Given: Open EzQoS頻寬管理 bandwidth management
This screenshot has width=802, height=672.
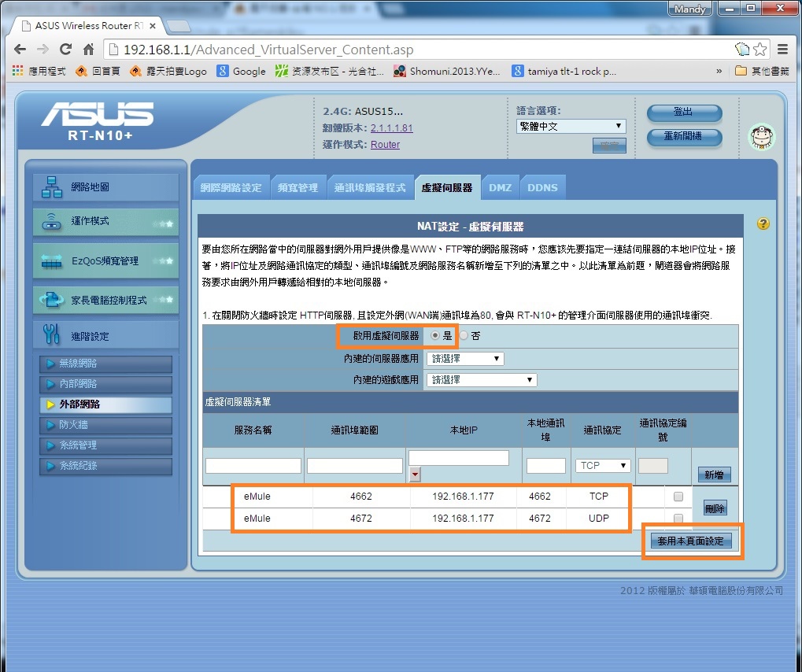Looking at the screenshot, I should [x=106, y=260].
